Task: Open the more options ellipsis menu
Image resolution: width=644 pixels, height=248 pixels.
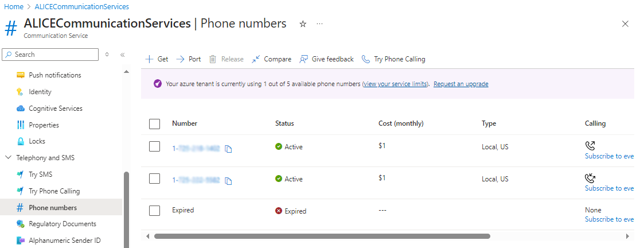Action: [319, 24]
